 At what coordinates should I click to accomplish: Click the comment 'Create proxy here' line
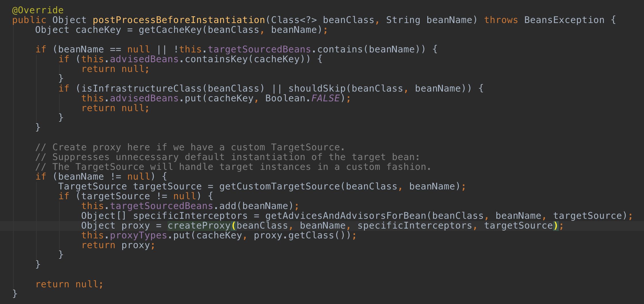[x=190, y=147]
